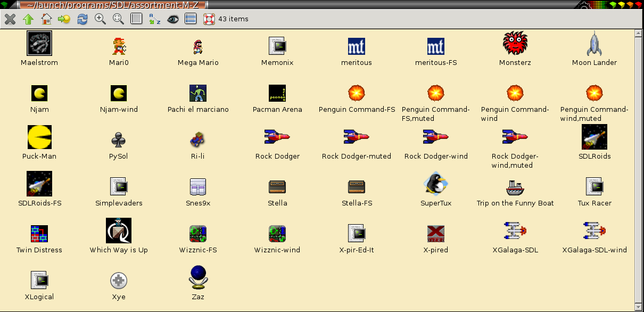
Task: Select the Wizznic-wind icon
Action: pos(277,234)
